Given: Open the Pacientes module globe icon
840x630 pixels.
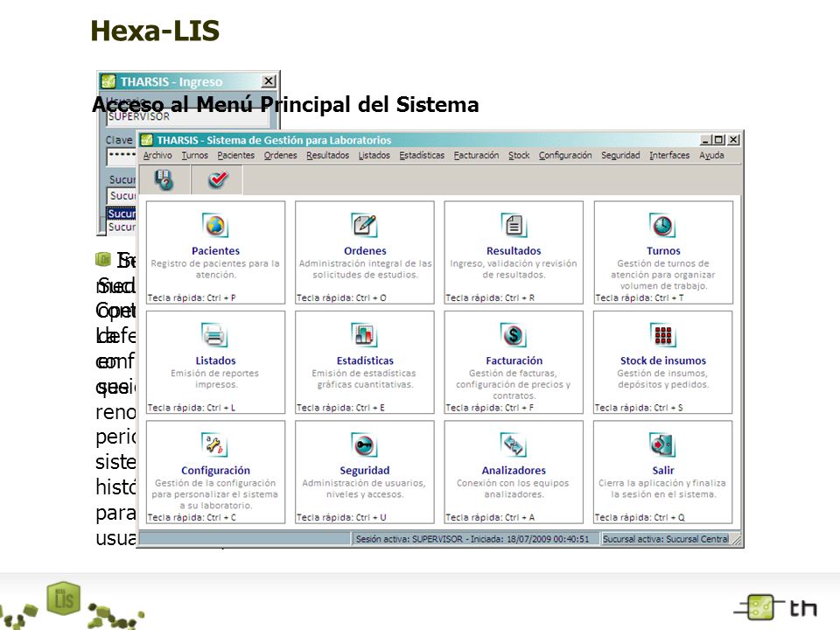Looking at the screenshot, I should point(215,226).
